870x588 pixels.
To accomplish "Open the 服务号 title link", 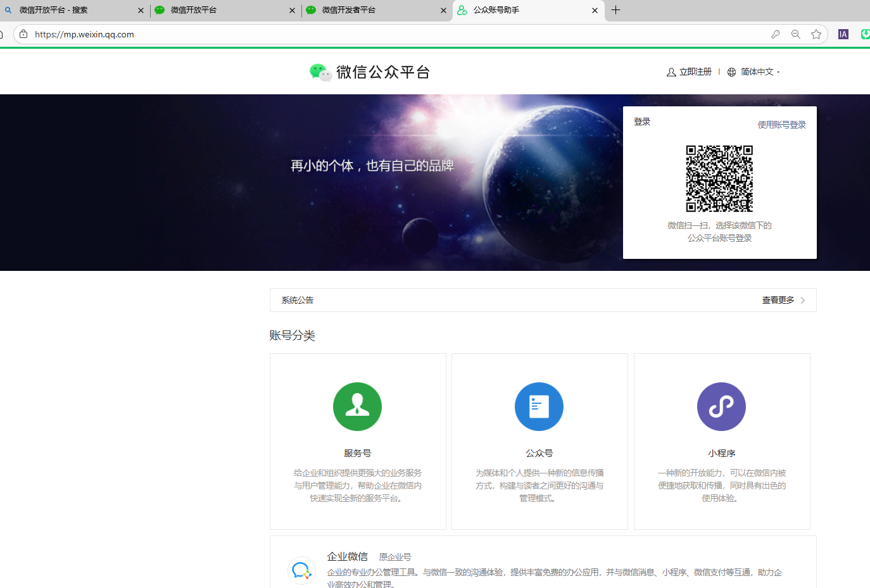I will (x=358, y=453).
